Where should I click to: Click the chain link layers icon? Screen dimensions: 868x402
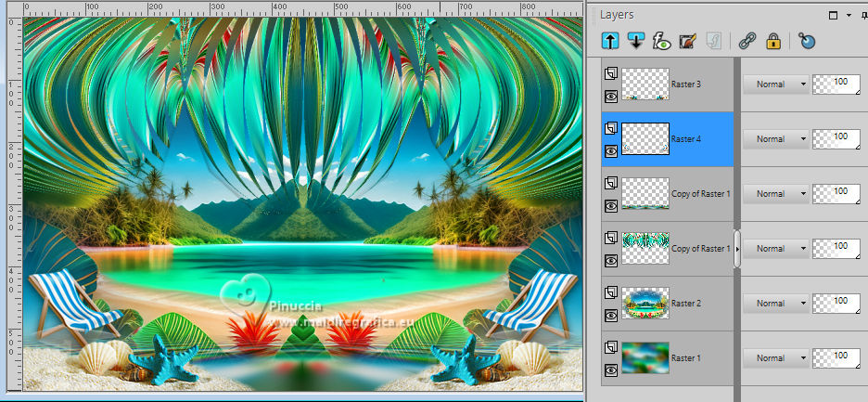[747, 41]
